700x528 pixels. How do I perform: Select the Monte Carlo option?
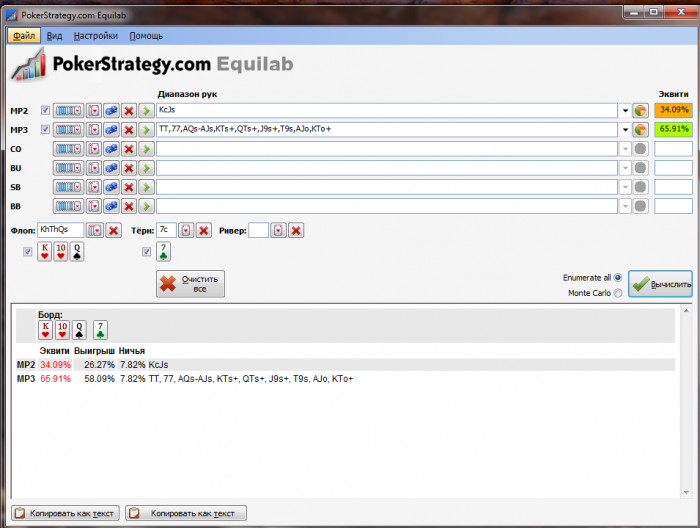click(x=618, y=293)
